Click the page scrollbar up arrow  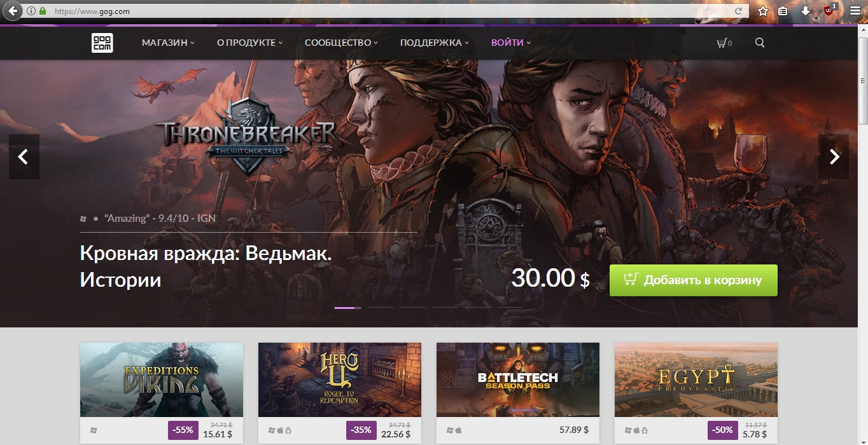[863, 31]
